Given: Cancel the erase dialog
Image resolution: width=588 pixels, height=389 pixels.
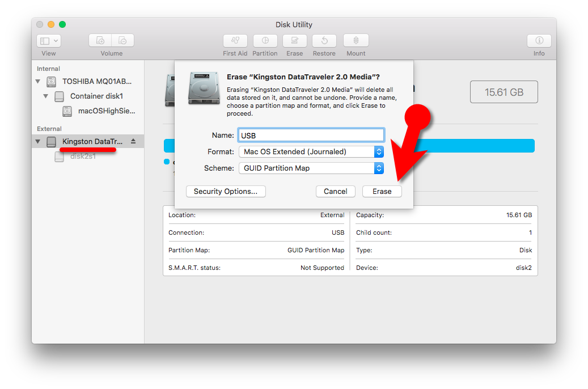Looking at the screenshot, I should pyautogui.click(x=335, y=191).
